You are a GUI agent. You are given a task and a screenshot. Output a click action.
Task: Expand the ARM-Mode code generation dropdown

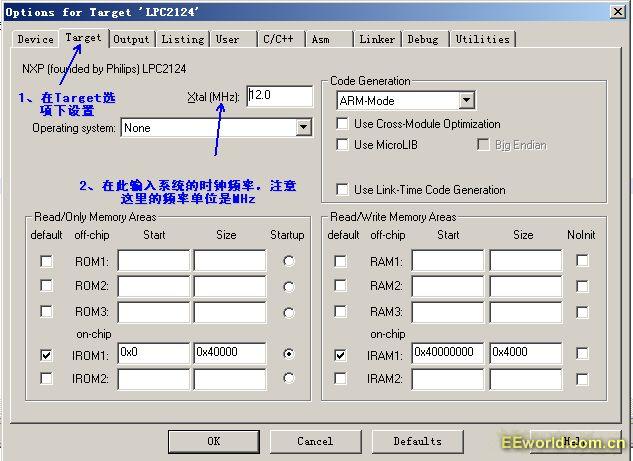pos(466,100)
